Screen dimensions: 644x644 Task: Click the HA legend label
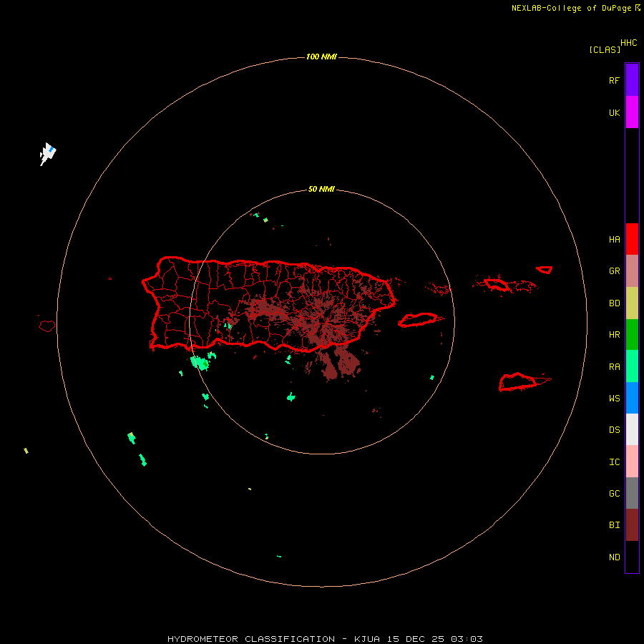[x=614, y=239]
